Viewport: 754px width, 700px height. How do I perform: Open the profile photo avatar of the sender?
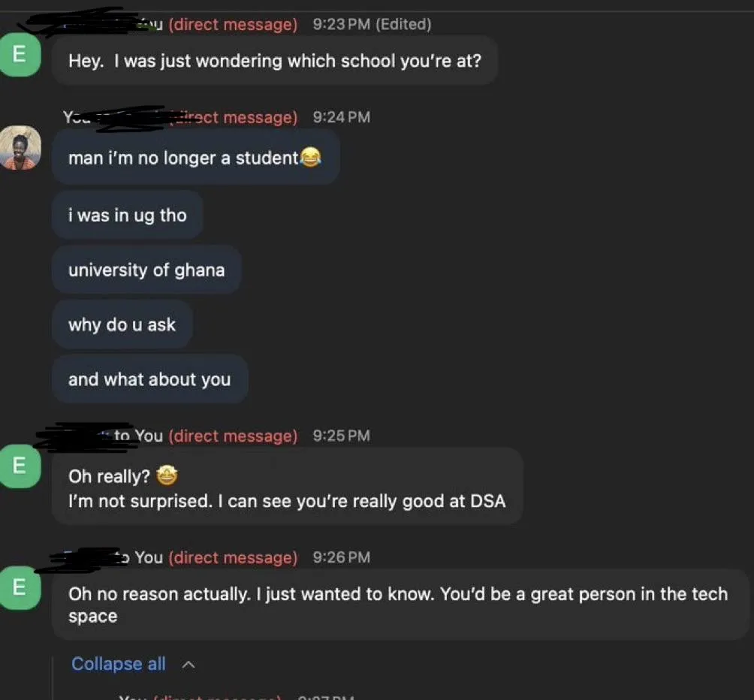(x=20, y=148)
